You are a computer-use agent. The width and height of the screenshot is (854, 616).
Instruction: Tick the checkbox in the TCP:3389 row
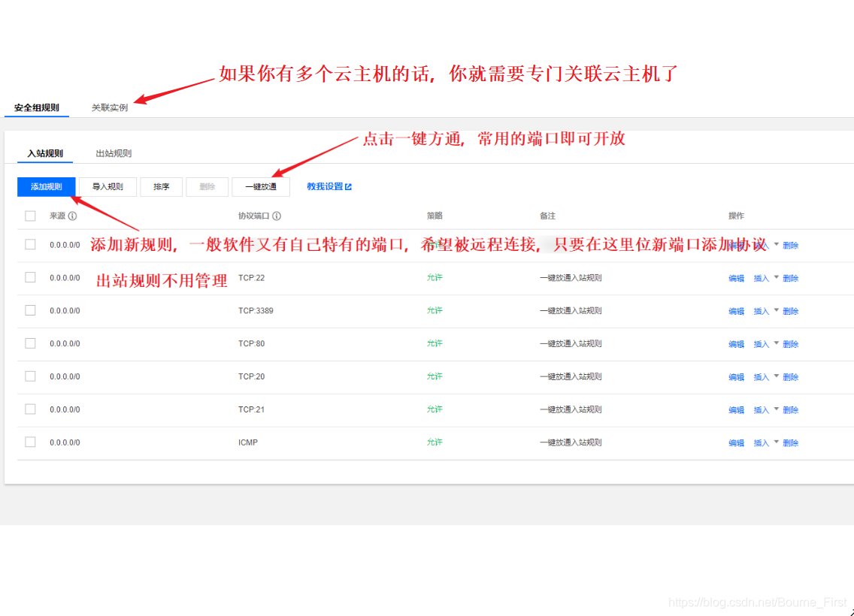tap(31, 310)
